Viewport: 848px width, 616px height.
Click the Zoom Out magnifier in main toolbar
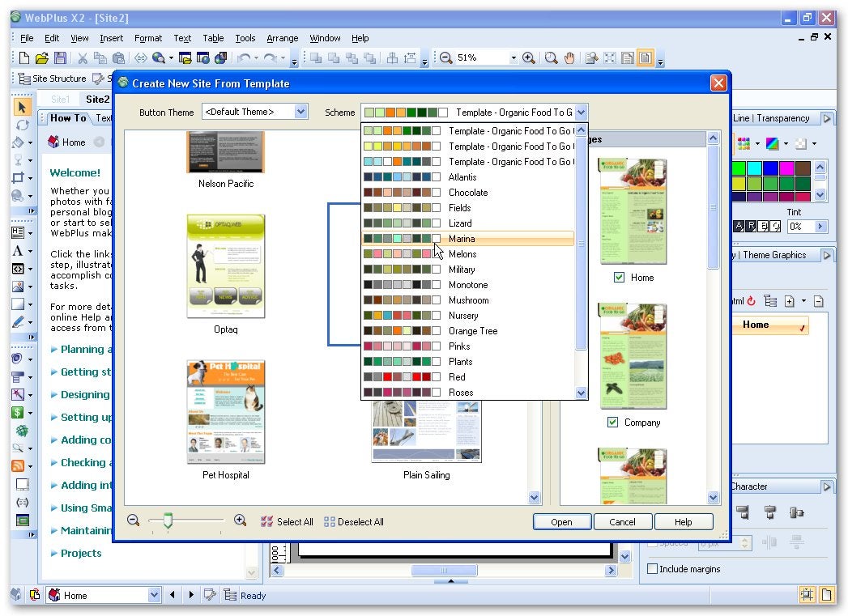pos(446,57)
